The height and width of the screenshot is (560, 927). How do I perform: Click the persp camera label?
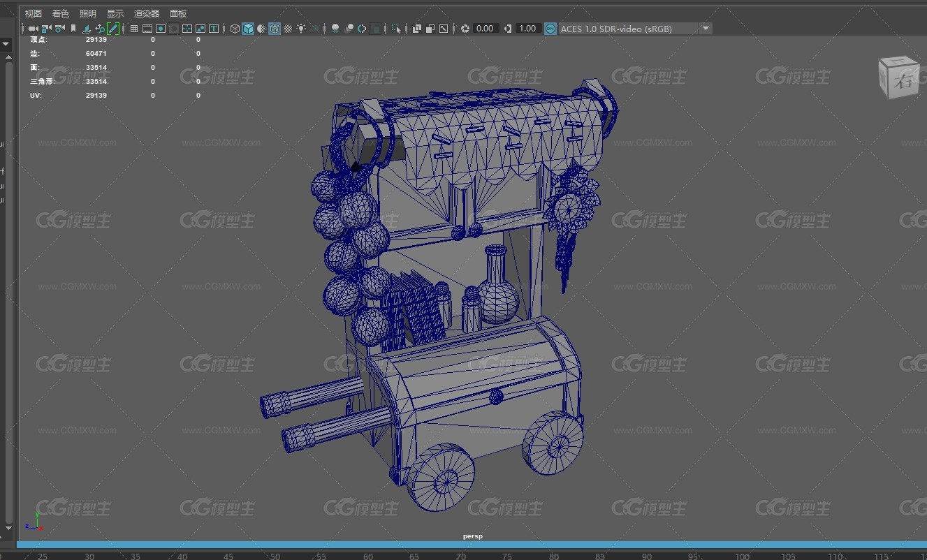click(x=473, y=536)
